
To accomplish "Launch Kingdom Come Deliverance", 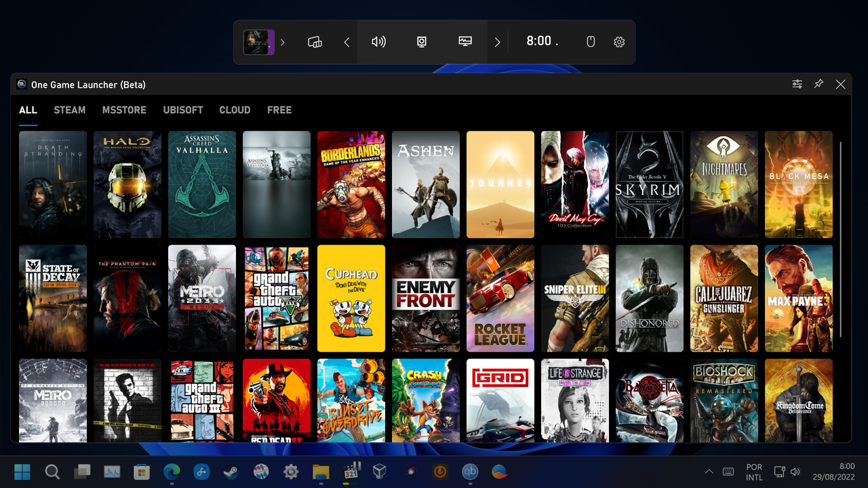I will (799, 401).
